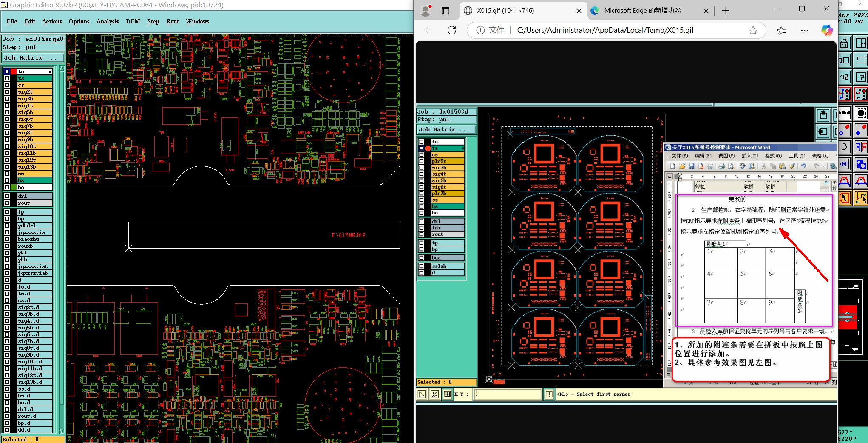Open Edge tab actions menu
Image resolution: width=868 pixels, height=443 pixels.
[445, 11]
